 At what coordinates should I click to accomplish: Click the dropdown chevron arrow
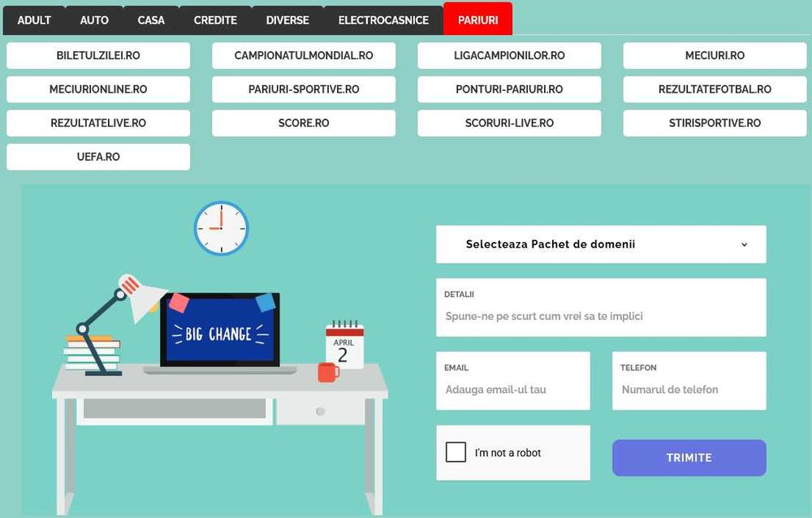click(744, 244)
